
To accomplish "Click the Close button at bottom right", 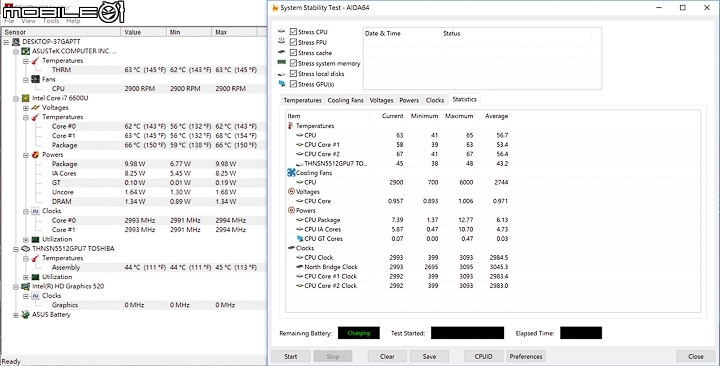I will pyautogui.click(x=696, y=356).
